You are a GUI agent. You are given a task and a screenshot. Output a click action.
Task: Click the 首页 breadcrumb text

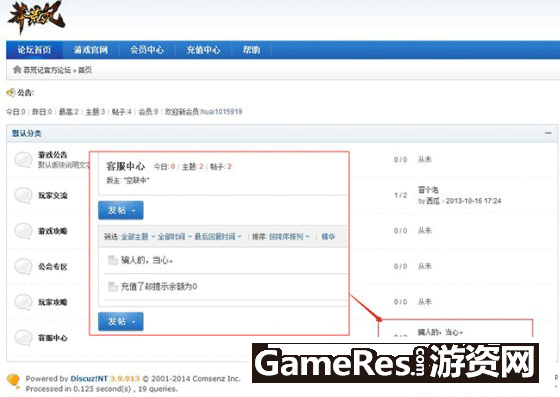85,70
